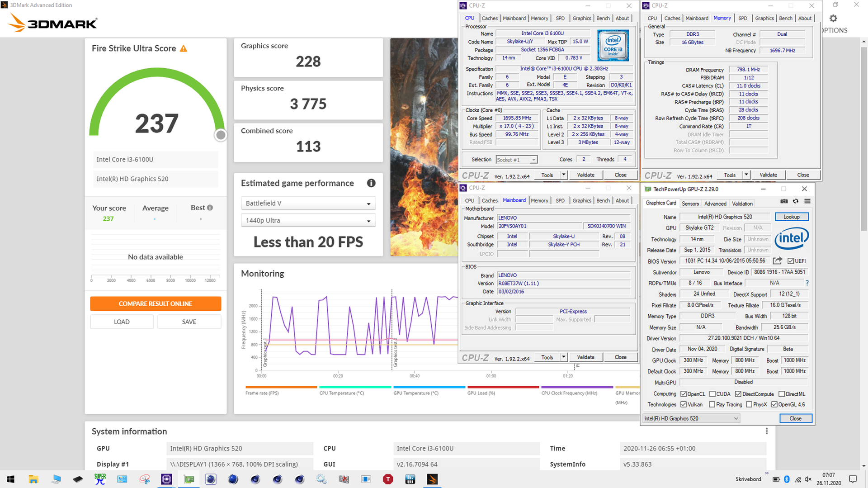Open File Explorer from the taskbar
The image size is (868, 488).
pos(33,479)
